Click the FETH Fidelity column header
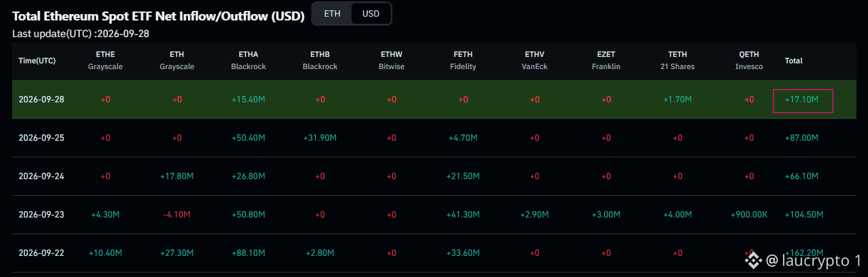Screen dimensions: 868x277 (463, 61)
